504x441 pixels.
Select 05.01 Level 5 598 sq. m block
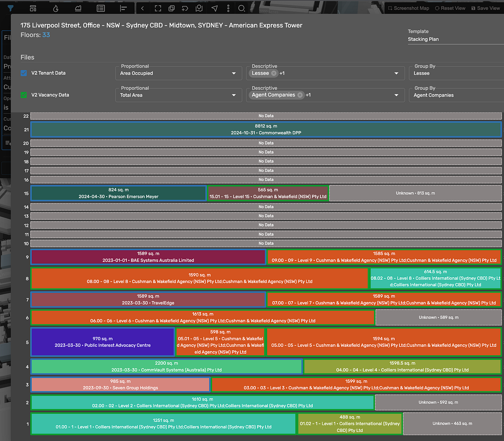(x=220, y=342)
